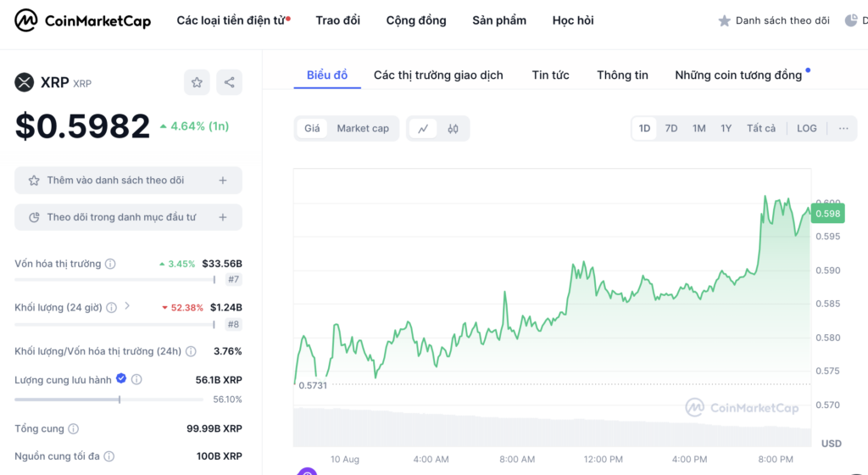Open the chart more options ellipsis
Screen dimensions: 868x475
pos(843,128)
